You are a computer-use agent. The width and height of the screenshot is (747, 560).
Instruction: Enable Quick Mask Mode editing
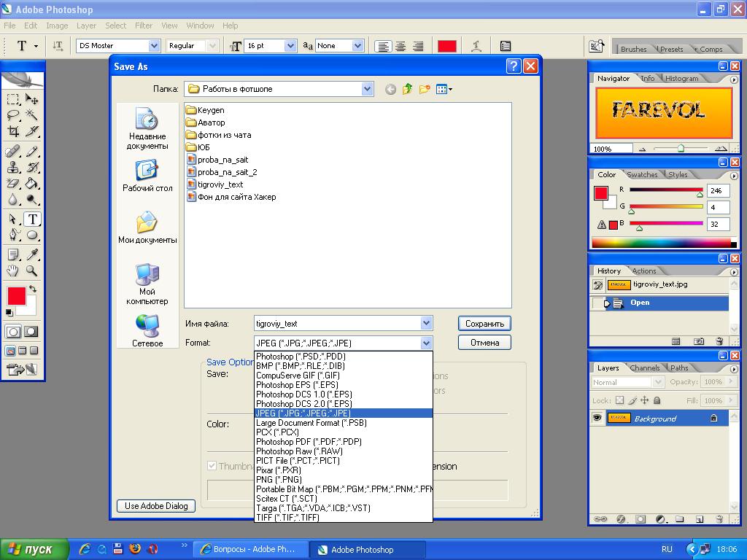(x=31, y=332)
